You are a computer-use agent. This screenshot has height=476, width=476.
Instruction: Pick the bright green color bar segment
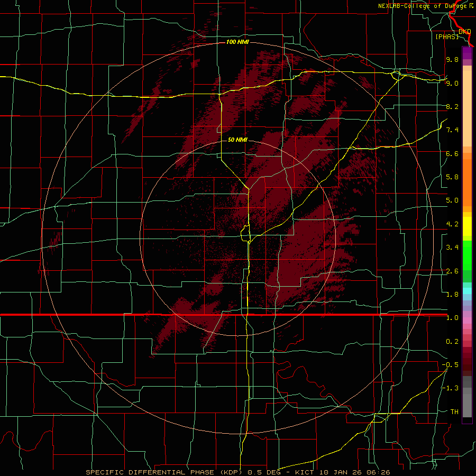[x=467, y=255]
